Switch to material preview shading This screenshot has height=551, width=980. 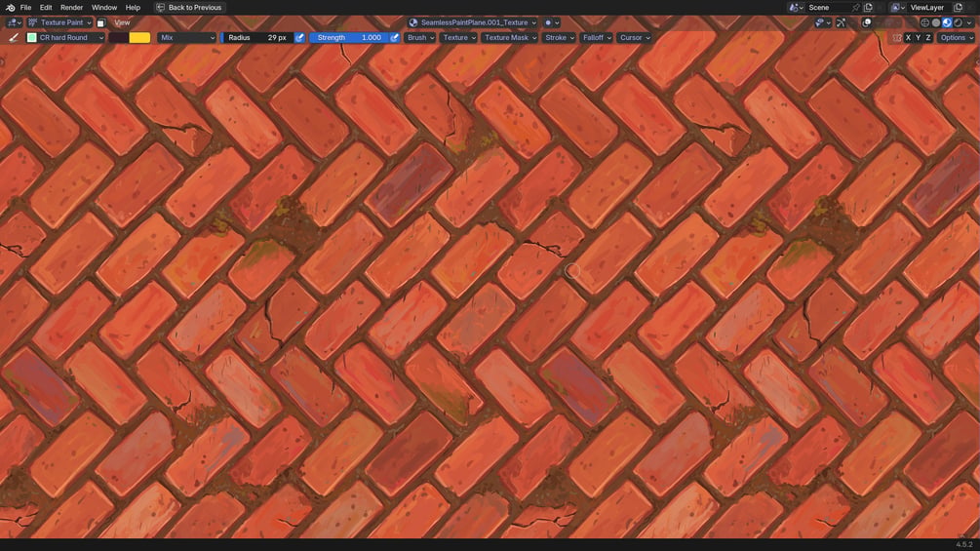point(947,22)
